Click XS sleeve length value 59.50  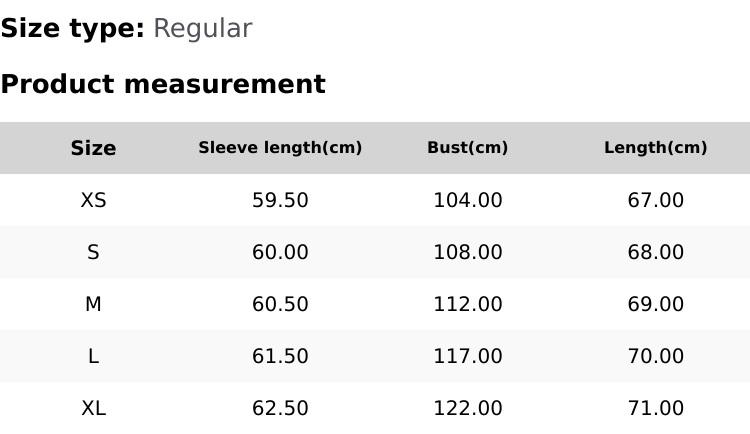[280, 200]
